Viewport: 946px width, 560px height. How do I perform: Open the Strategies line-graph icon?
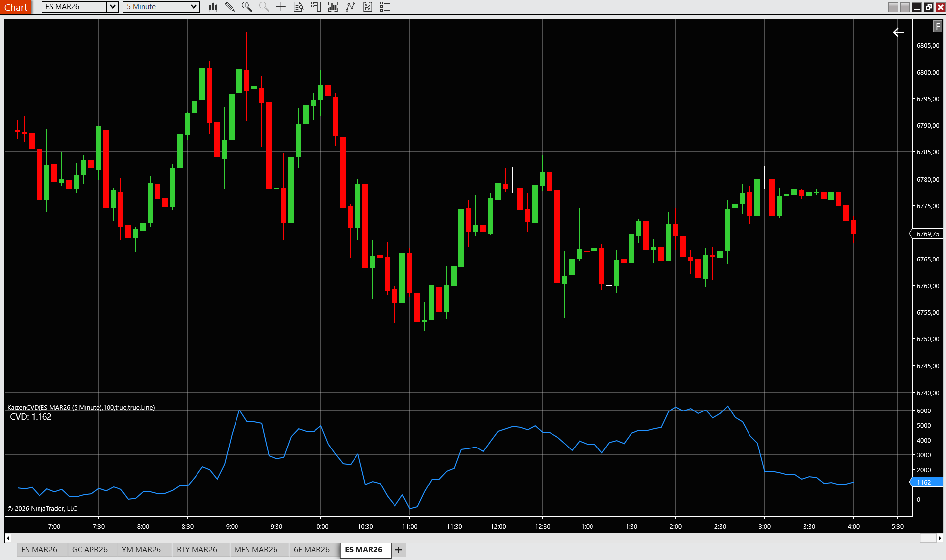click(351, 7)
